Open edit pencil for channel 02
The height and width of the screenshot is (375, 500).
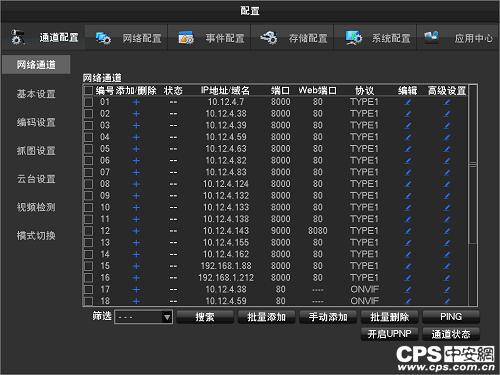tap(407, 114)
